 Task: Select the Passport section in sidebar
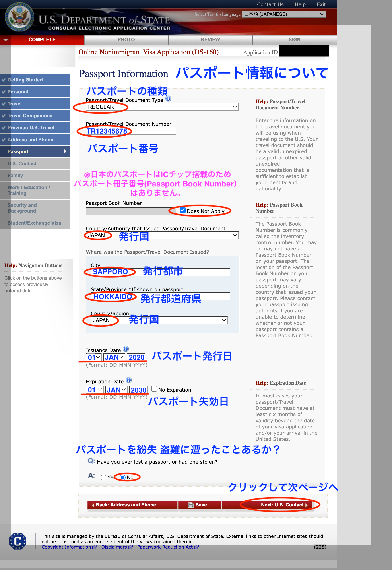coord(35,151)
